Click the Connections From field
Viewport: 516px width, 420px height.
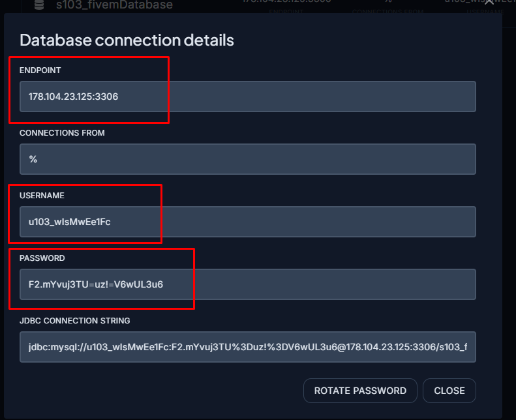(x=248, y=159)
